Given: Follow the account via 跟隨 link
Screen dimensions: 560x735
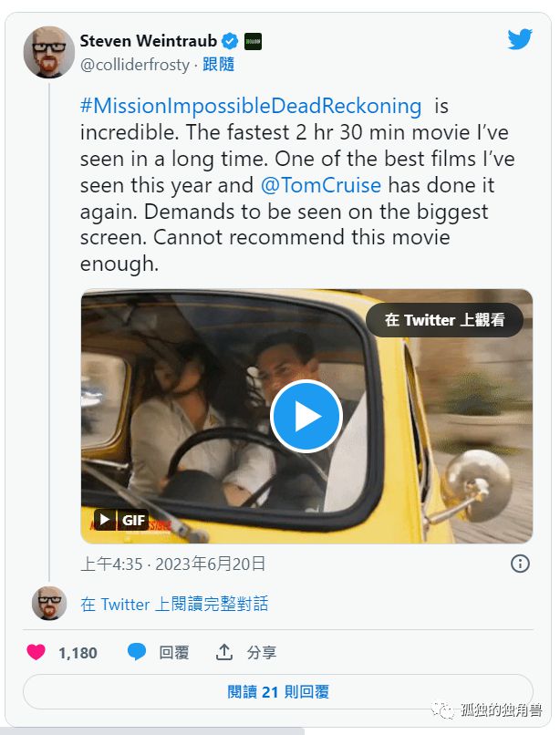Looking at the screenshot, I should click(x=219, y=64).
